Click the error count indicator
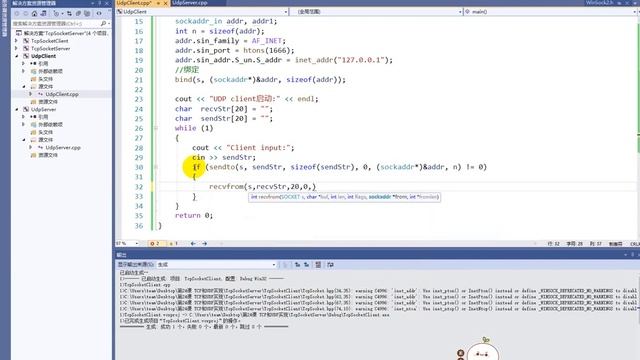Image resolution: width=640 pixels, height=360 pixels. tap(155, 243)
